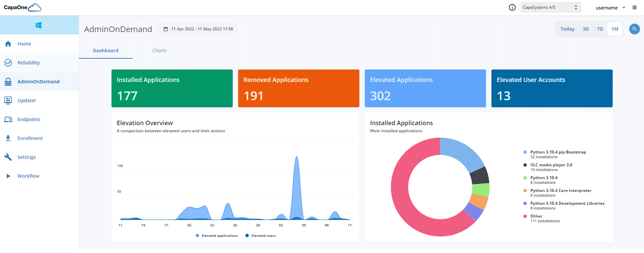This screenshot has width=644, height=253.
Task: Open the Installed Applications card
Action: pos(172,88)
